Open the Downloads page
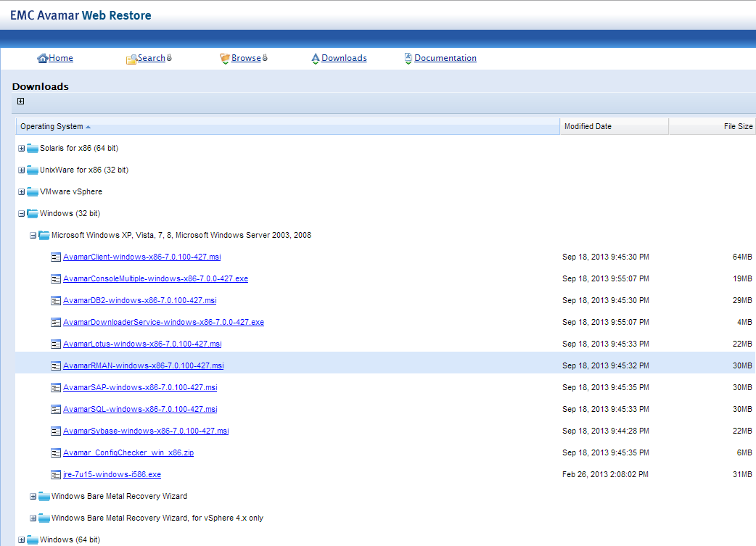The width and height of the screenshot is (756, 546). (344, 58)
